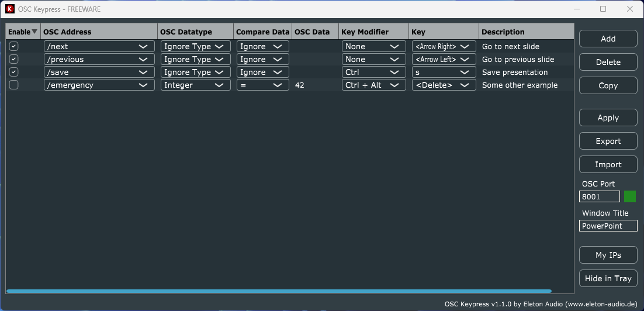Click the OSC Port input field
The width and height of the screenshot is (644, 311).
(599, 196)
